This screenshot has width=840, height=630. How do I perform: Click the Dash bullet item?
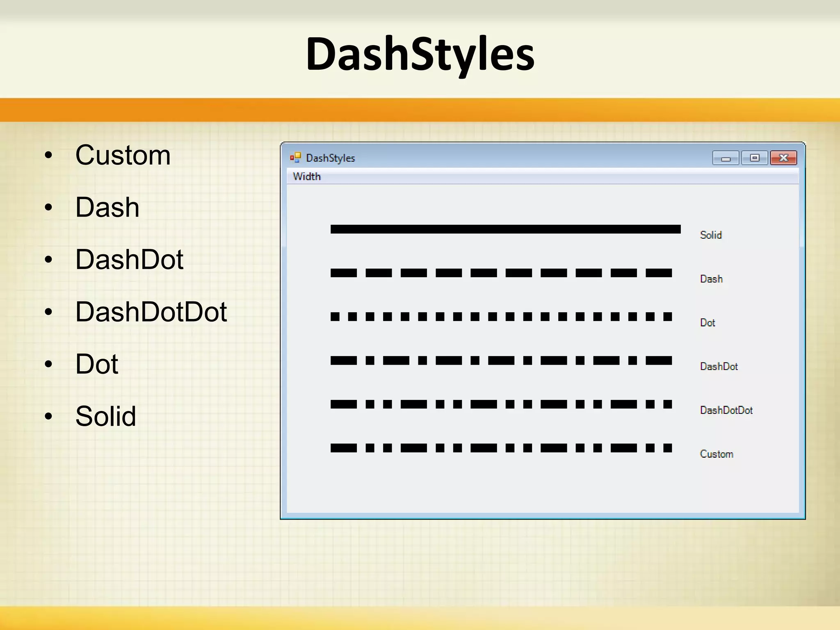point(107,207)
